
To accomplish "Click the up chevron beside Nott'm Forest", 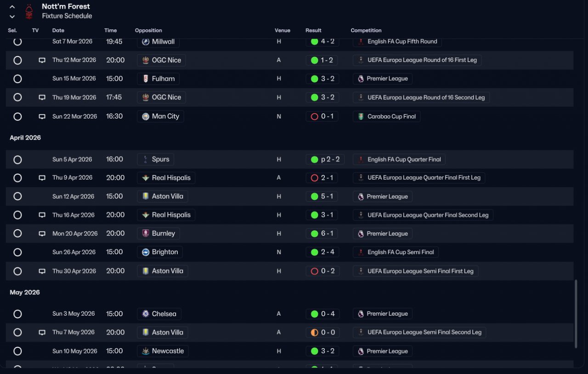I will tap(12, 7).
